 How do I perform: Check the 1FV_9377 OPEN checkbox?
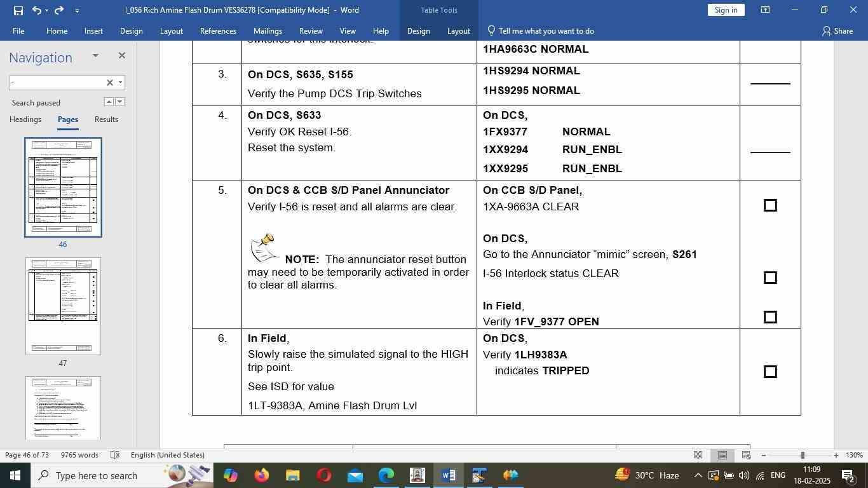coord(770,317)
